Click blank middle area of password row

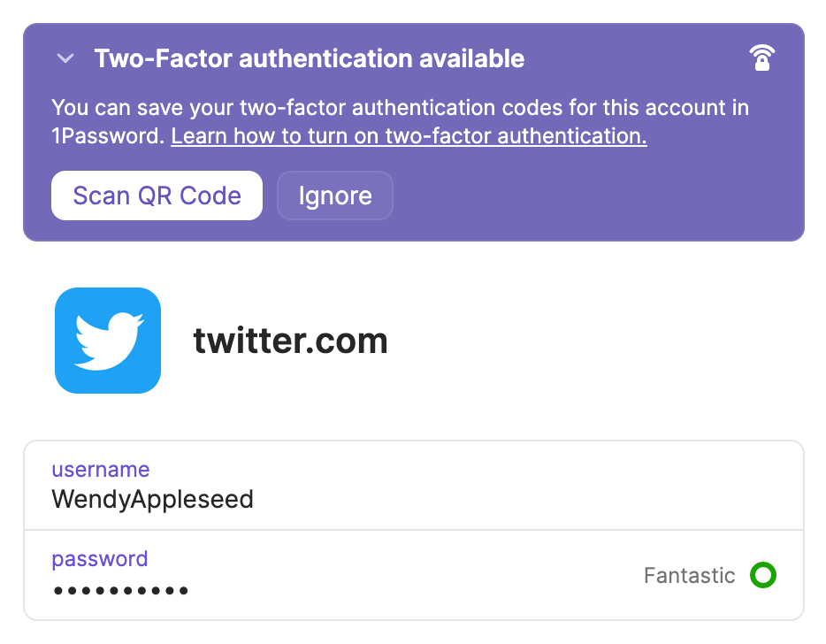click(x=398, y=575)
